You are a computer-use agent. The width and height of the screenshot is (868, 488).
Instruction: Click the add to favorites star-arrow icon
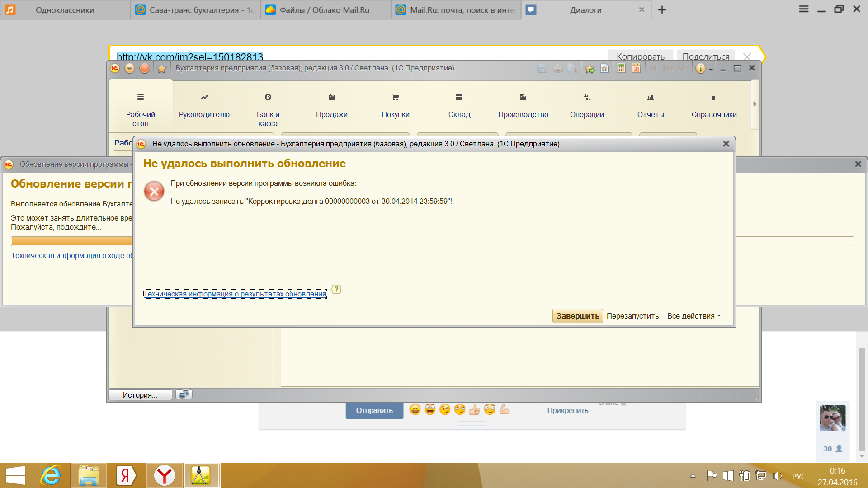pyautogui.click(x=590, y=68)
